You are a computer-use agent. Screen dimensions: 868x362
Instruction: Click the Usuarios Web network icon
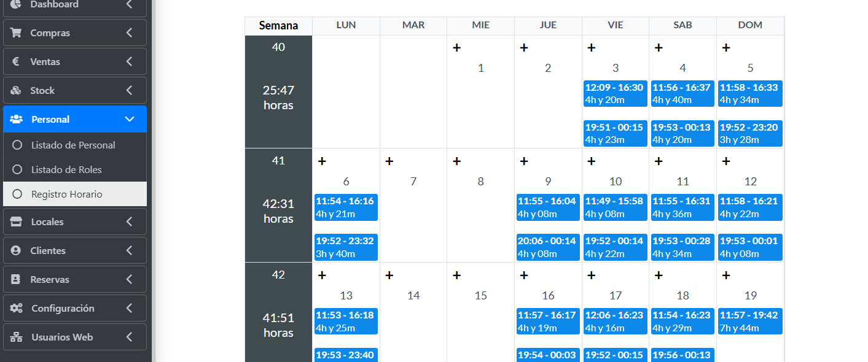pyautogui.click(x=17, y=337)
